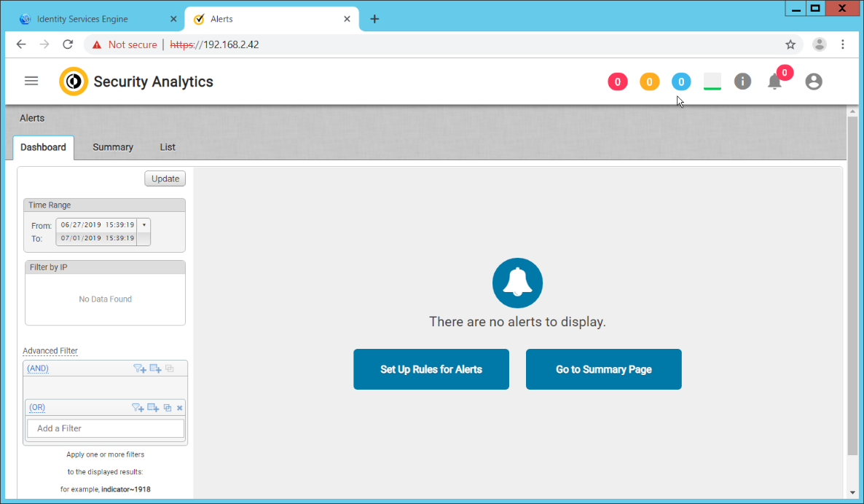Open the hamburger navigation menu

click(x=31, y=81)
